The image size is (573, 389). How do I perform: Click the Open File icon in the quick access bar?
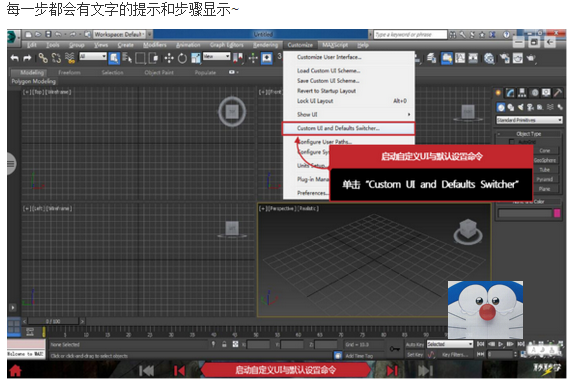[x=38, y=34]
